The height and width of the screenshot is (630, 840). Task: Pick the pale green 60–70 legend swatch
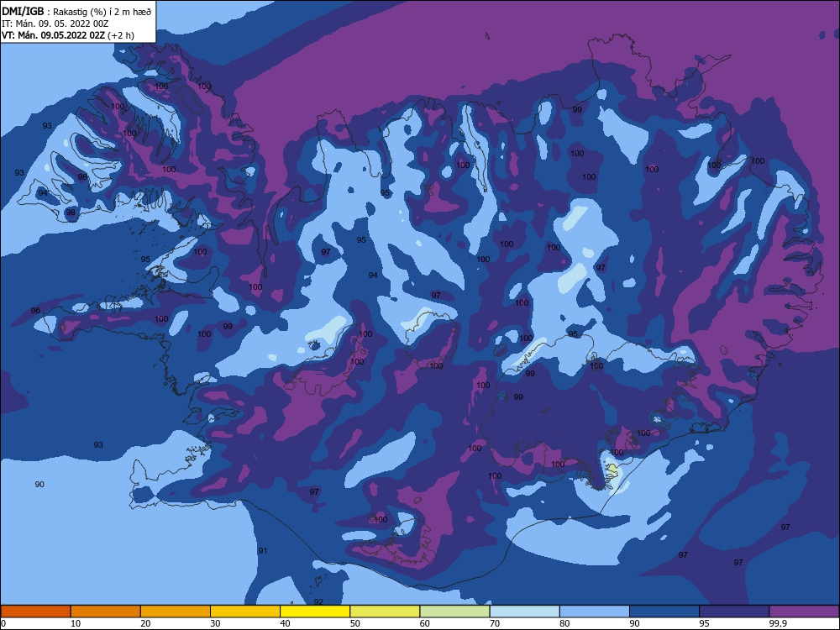pos(454,612)
